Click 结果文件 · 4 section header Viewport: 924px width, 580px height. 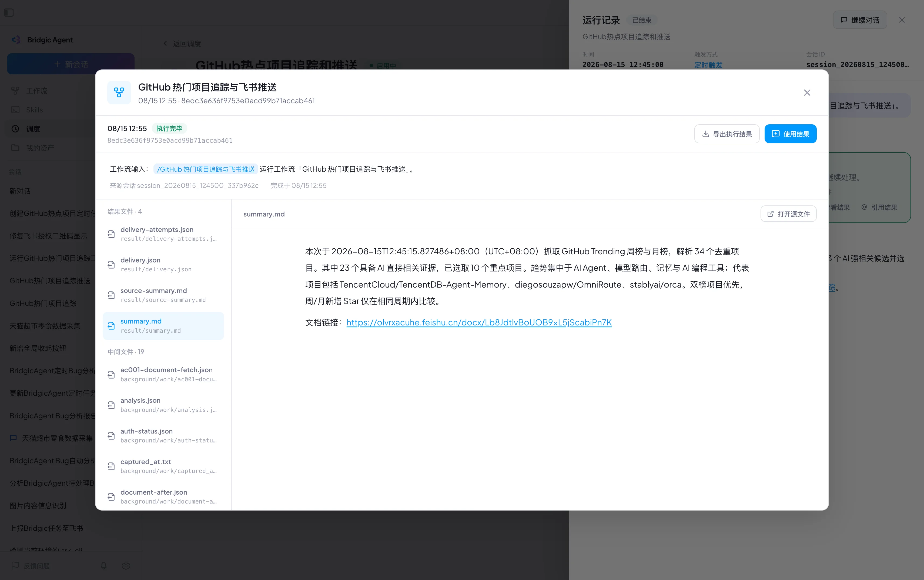pyautogui.click(x=125, y=211)
